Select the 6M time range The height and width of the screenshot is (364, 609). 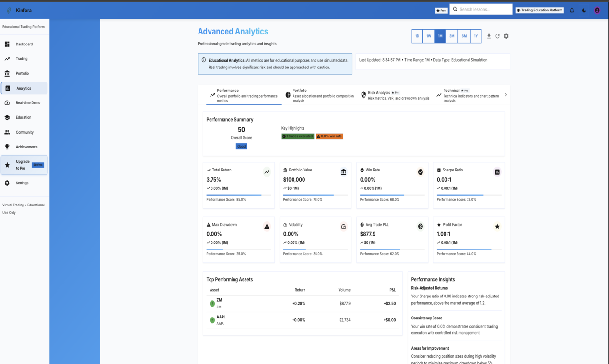[464, 36]
